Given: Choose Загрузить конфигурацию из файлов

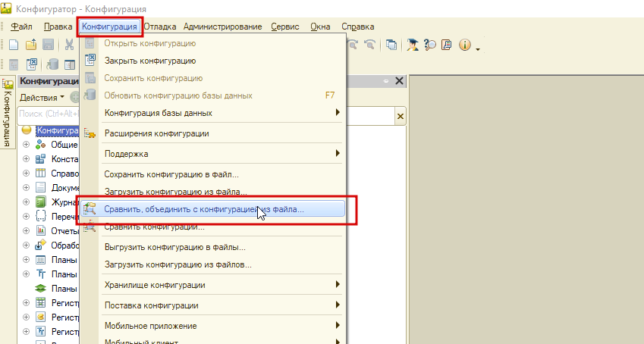Looking at the screenshot, I should click(212, 264).
